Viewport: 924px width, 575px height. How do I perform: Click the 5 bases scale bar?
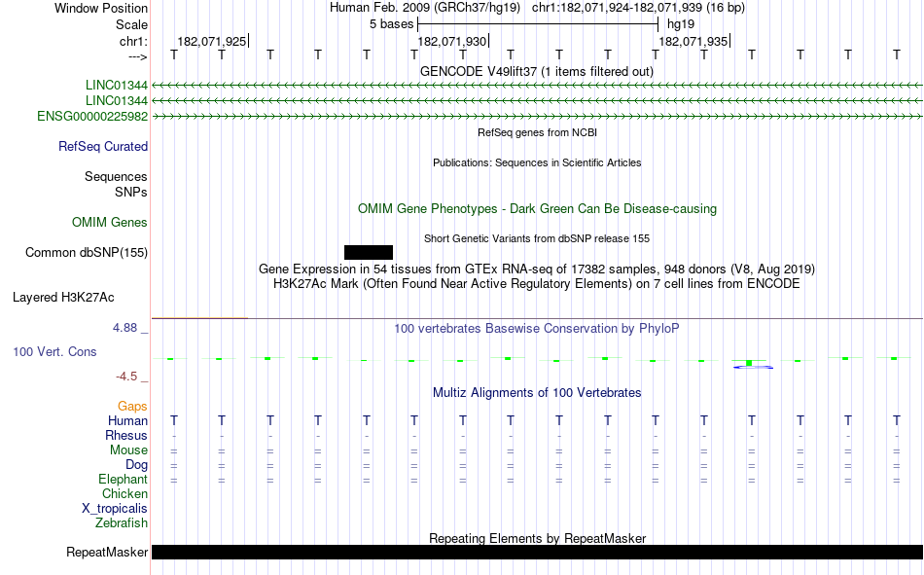pyautogui.click(x=538, y=24)
